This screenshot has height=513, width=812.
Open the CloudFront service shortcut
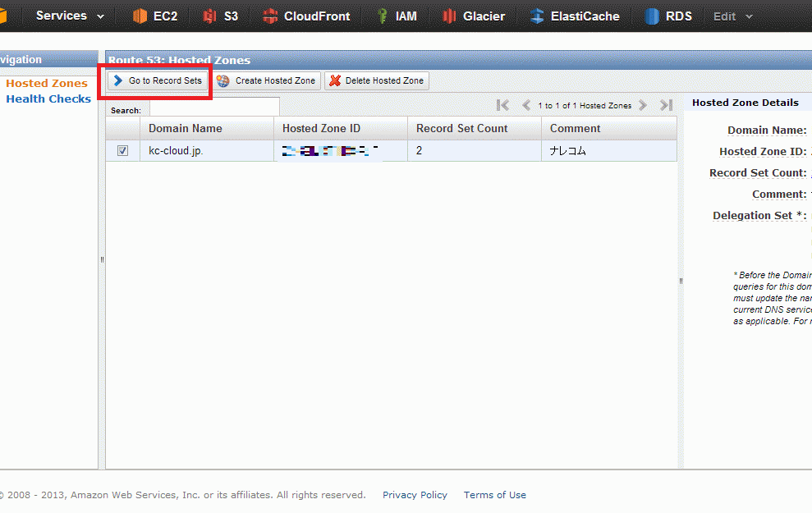point(306,16)
